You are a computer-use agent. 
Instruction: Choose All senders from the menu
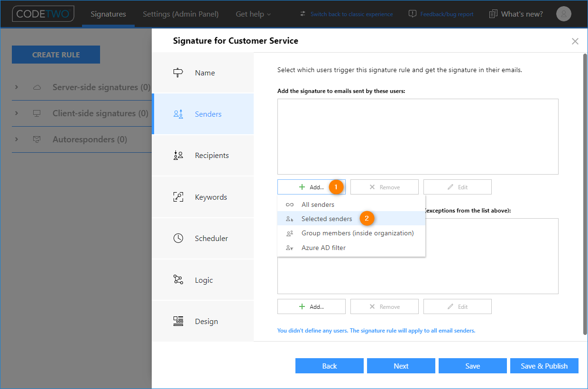point(351,204)
